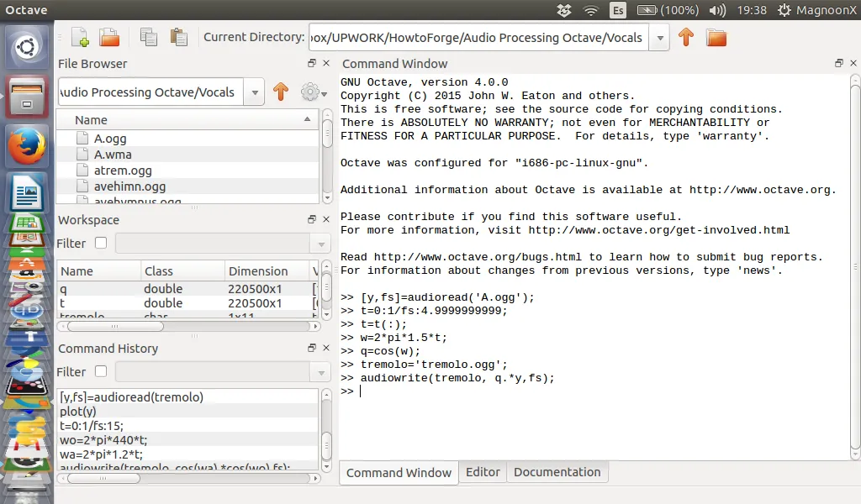The width and height of the screenshot is (861, 504).
Task: Click the Copy icon in toolbar
Action: click(x=149, y=37)
